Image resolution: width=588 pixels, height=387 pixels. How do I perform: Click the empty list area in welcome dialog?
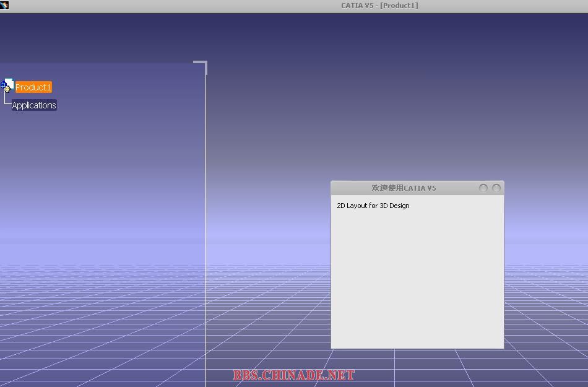tap(417, 279)
